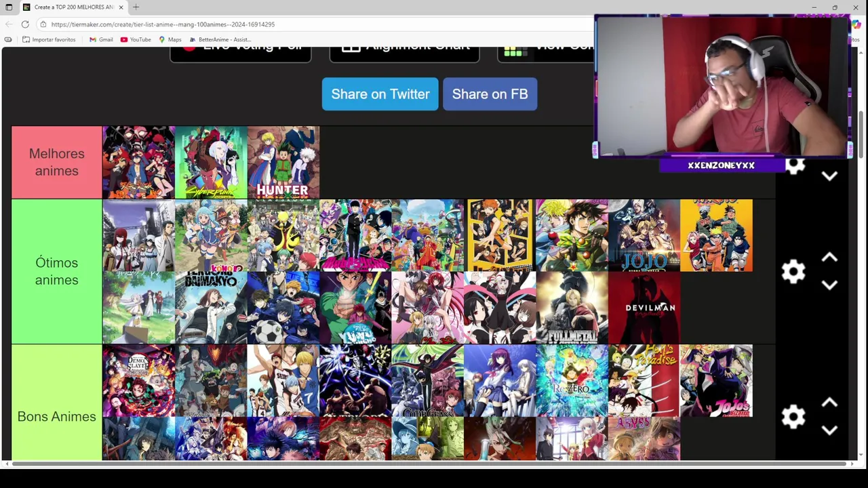Select the Devilman poster
The width and height of the screenshot is (868, 488).
tap(644, 308)
